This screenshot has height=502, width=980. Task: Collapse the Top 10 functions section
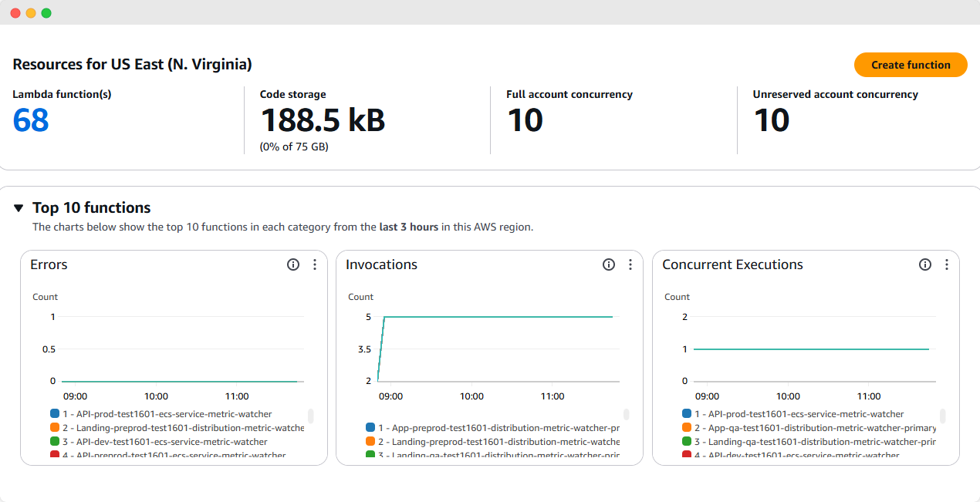coord(19,208)
